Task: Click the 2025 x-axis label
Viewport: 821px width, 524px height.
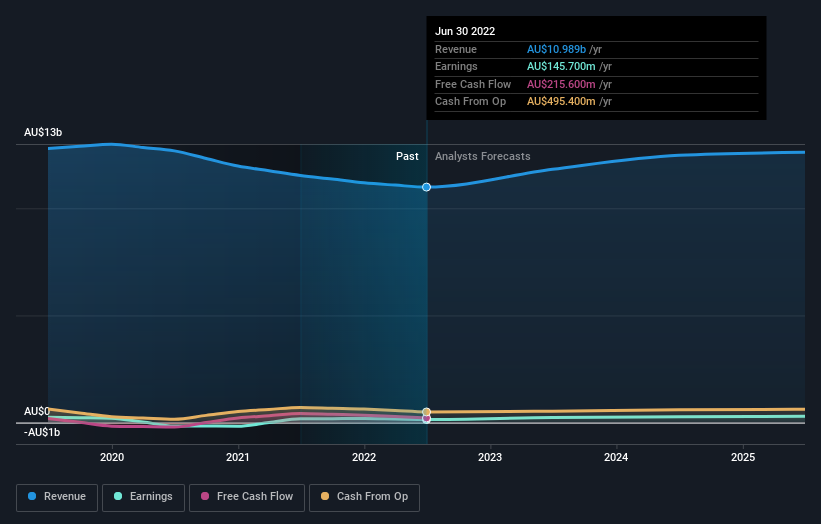Action: 743,457
